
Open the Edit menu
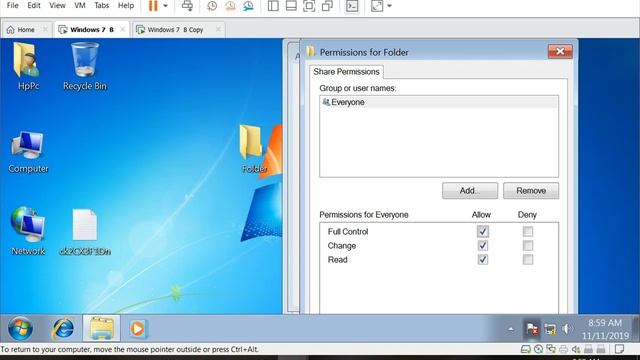34,5
